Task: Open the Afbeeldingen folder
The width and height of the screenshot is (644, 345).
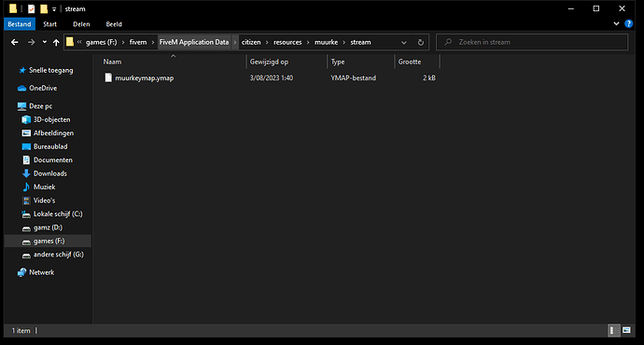Action: pyautogui.click(x=53, y=133)
